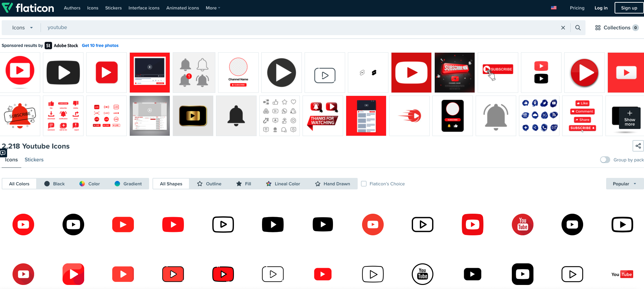Clear the search text with X
The image size is (644, 289).
click(563, 28)
